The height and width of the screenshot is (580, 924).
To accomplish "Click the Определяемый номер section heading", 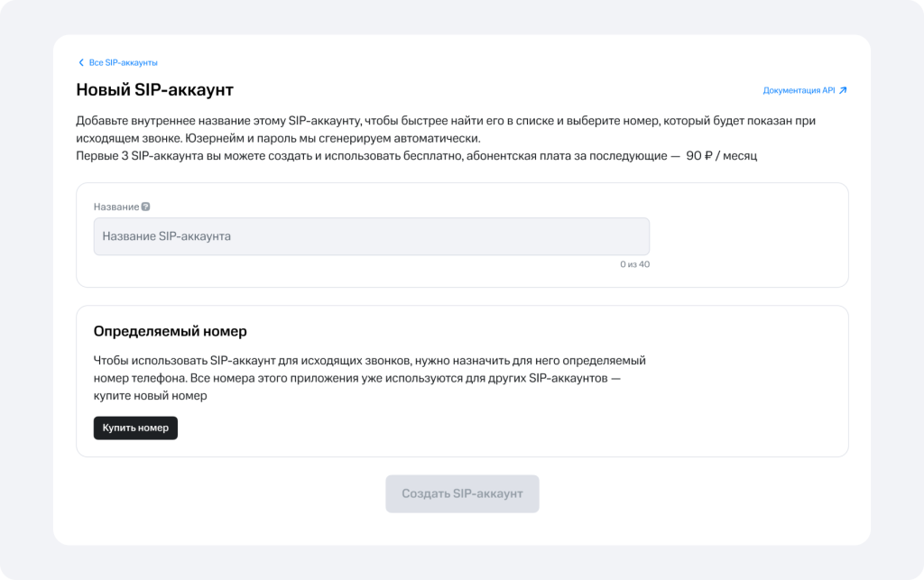I will (x=171, y=331).
